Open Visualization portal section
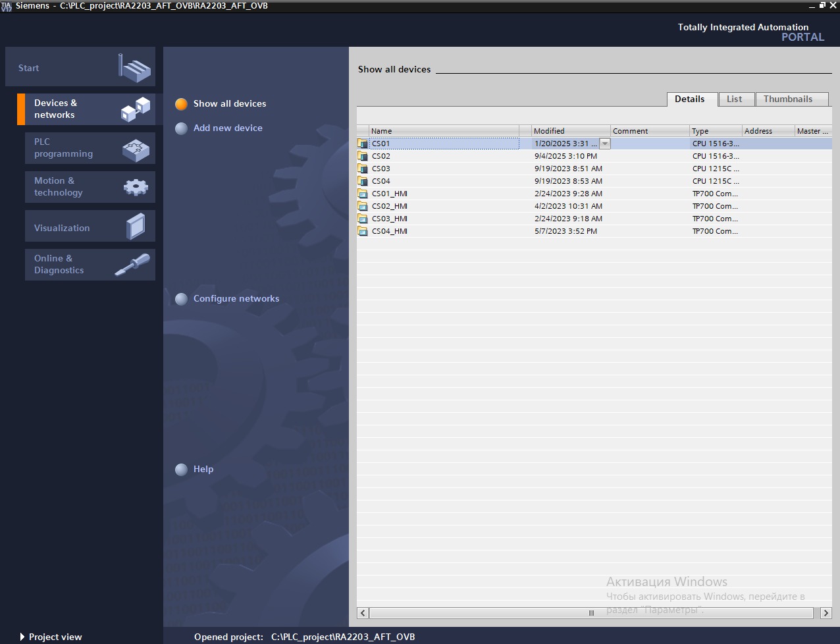This screenshot has height=644, width=840. pyautogui.click(x=90, y=227)
